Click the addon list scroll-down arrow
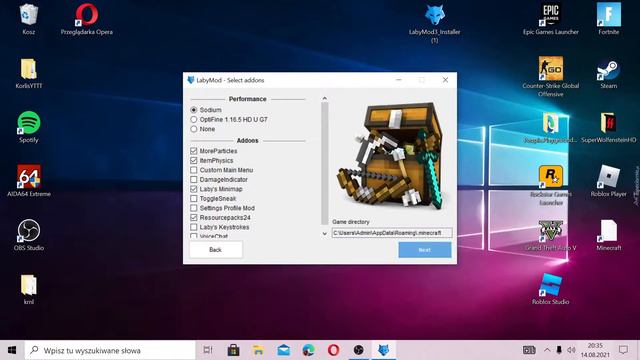This screenshot has width=640, height=360. tap(324, 234)
